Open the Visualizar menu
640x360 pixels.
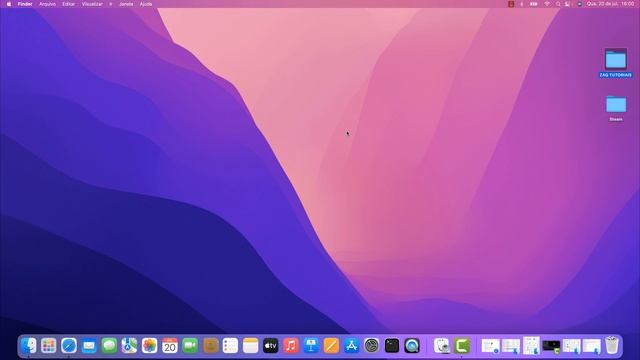coord(92,4)
